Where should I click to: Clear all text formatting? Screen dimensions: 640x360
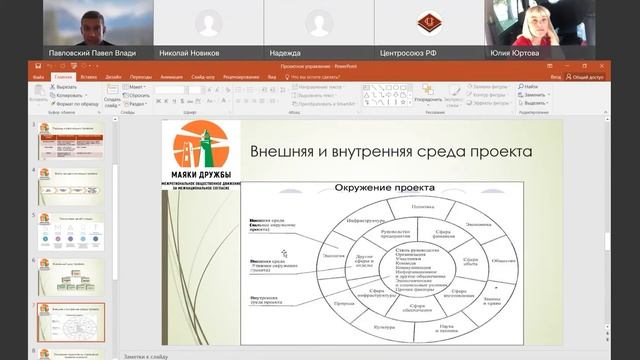point(228,90)
